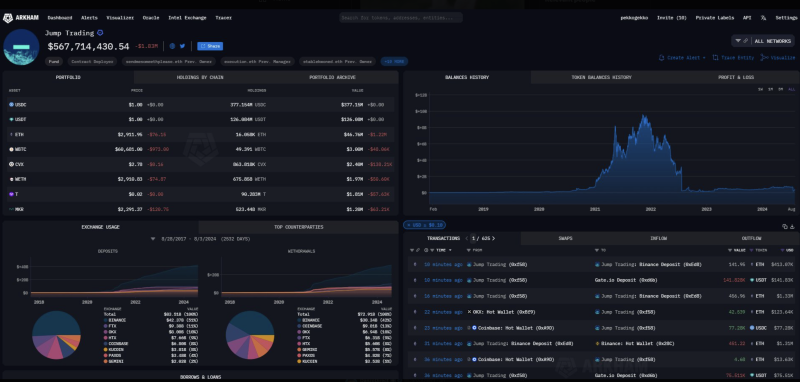Image resolution: width=800 pixels, height=382 pixels.
Task: Click the Trace Entity icon
Action: point(715,58)
